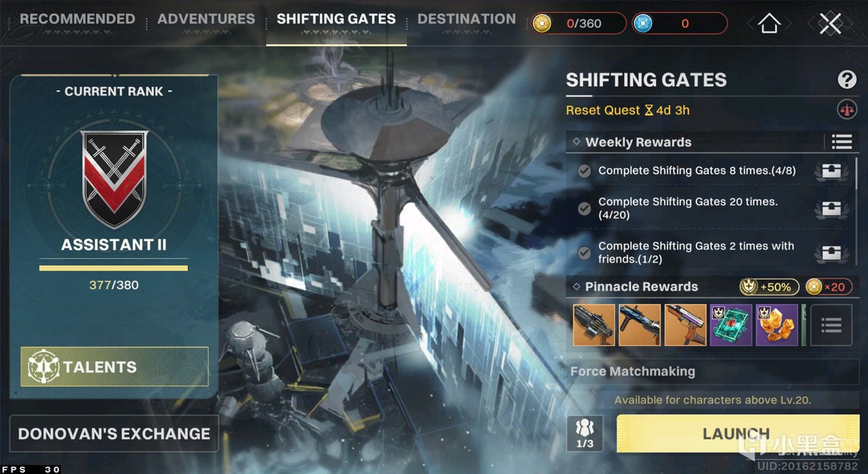The image size is (868, 474).
Task: Open the balance scales icon
Action: pos(847,110)
